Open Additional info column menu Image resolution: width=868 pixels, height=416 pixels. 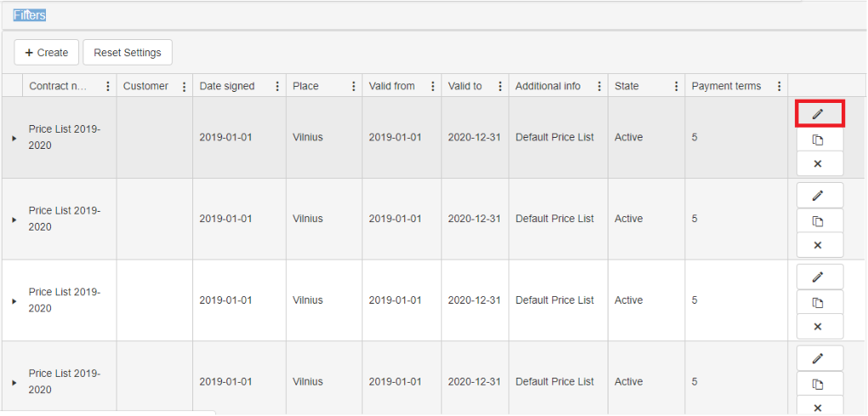pos(599,86)
